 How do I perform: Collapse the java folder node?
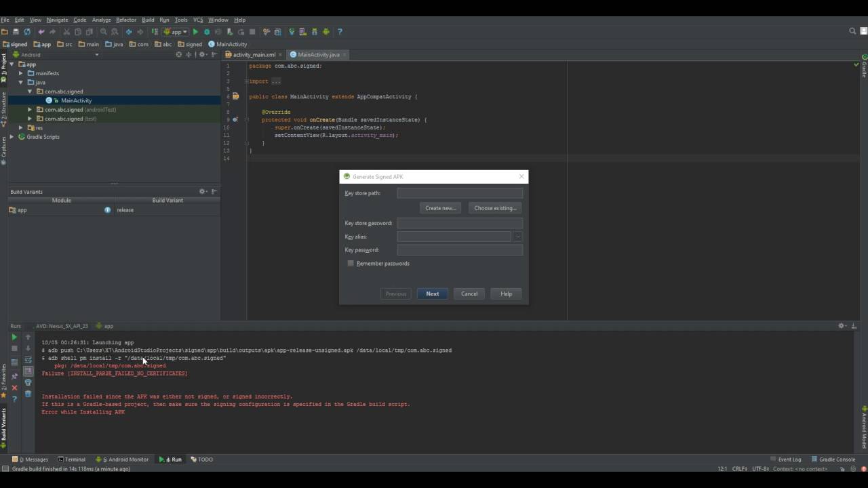pyautogui.click(x=21, y=82)
